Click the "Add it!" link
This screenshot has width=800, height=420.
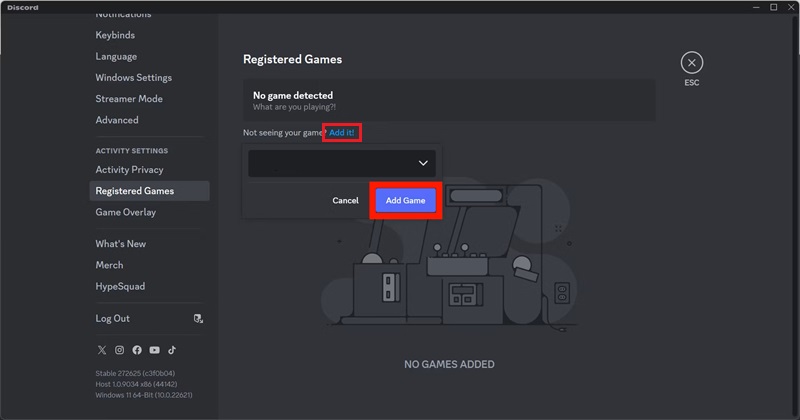342,133
